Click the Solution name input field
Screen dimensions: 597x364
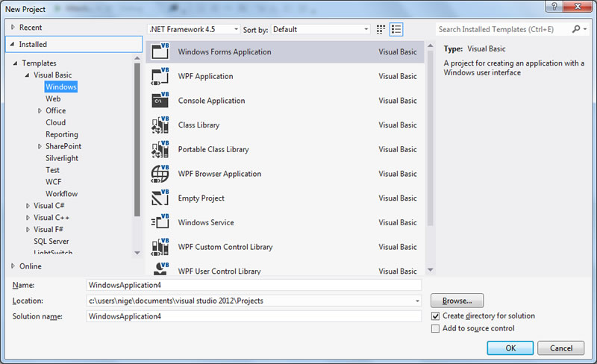click(254, 316)
